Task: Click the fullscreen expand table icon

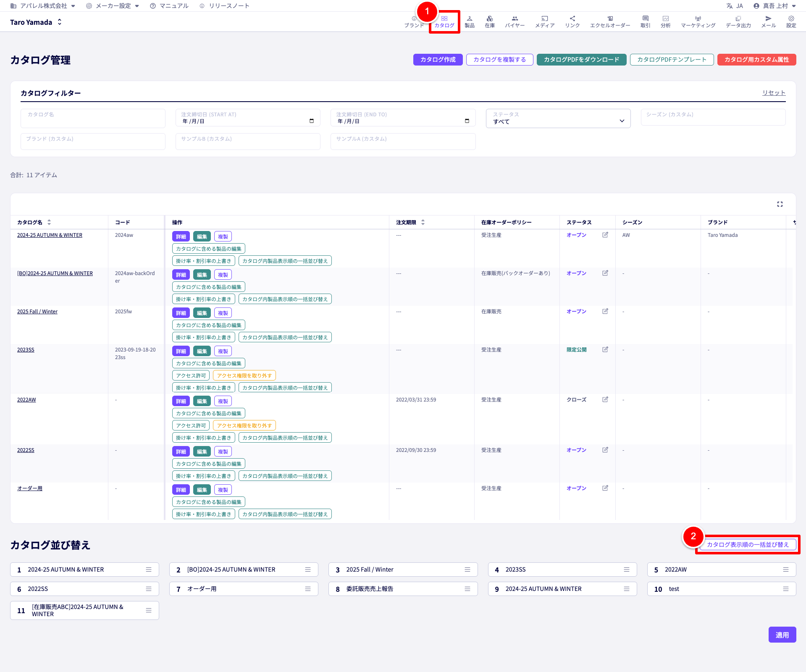Action: point(780,204)
